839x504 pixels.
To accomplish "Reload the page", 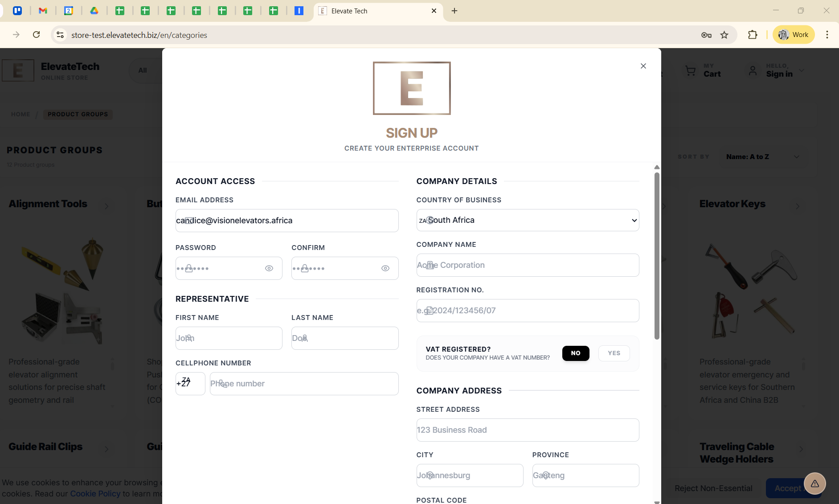I will point(37,35).
